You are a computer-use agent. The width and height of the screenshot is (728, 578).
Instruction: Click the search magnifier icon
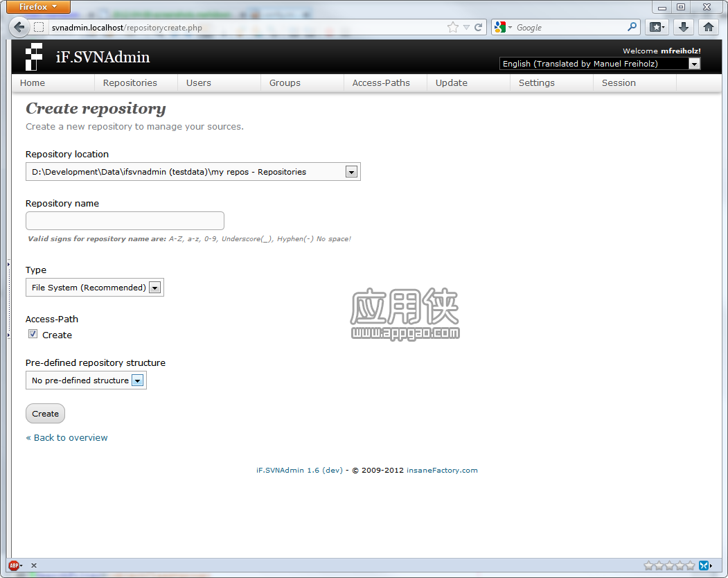click(x=632, y=28)
